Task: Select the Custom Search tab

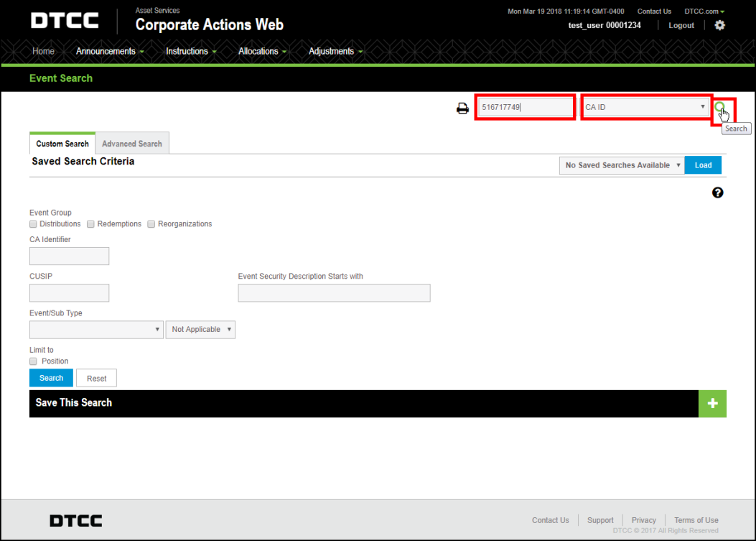Action: (x=62, y=144)
